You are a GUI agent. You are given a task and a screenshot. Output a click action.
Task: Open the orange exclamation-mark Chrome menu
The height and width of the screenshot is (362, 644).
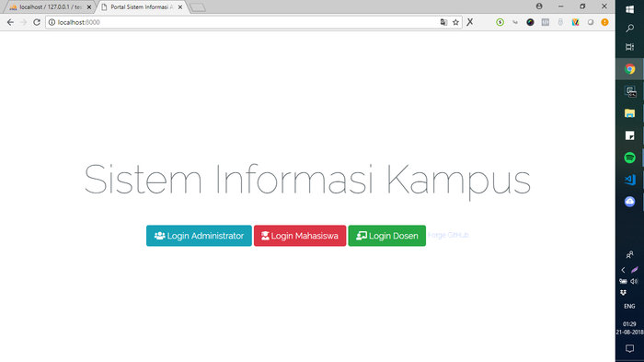point(604,22)
